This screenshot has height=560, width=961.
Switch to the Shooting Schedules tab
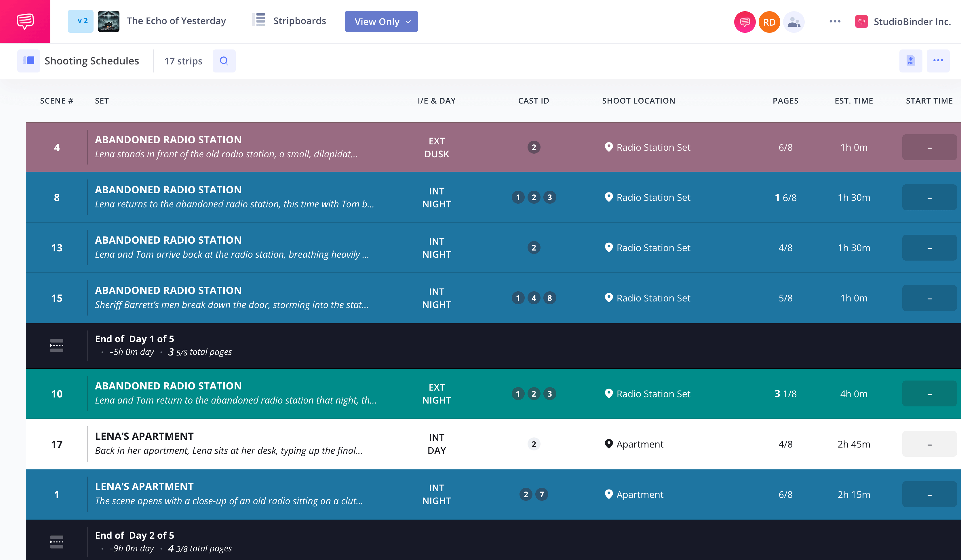coord(91,61)
